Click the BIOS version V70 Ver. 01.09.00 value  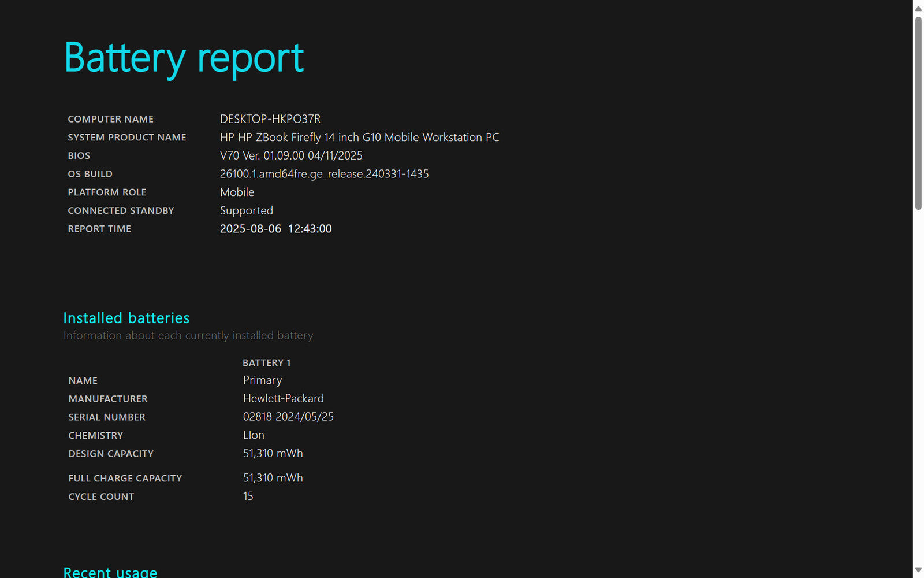point(291,155)
